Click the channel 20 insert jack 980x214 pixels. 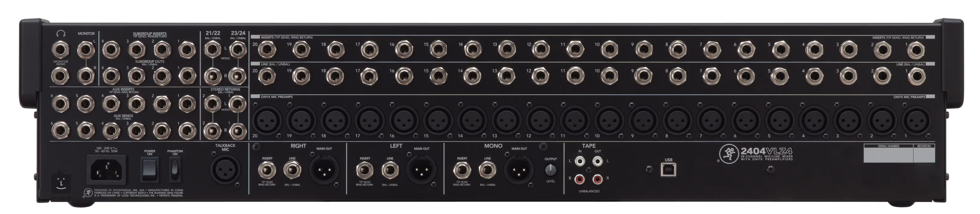[267, 49]
